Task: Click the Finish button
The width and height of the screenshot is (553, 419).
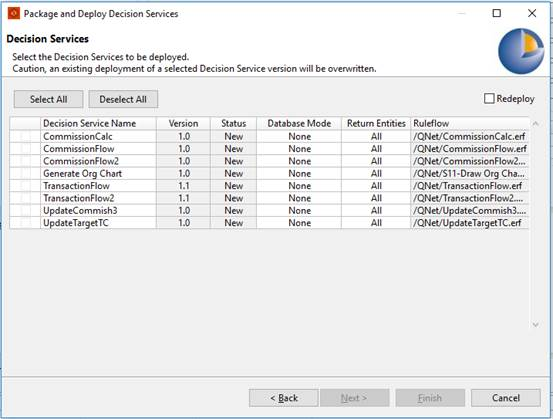Action: pyautogui.click(x=430, y=398)
